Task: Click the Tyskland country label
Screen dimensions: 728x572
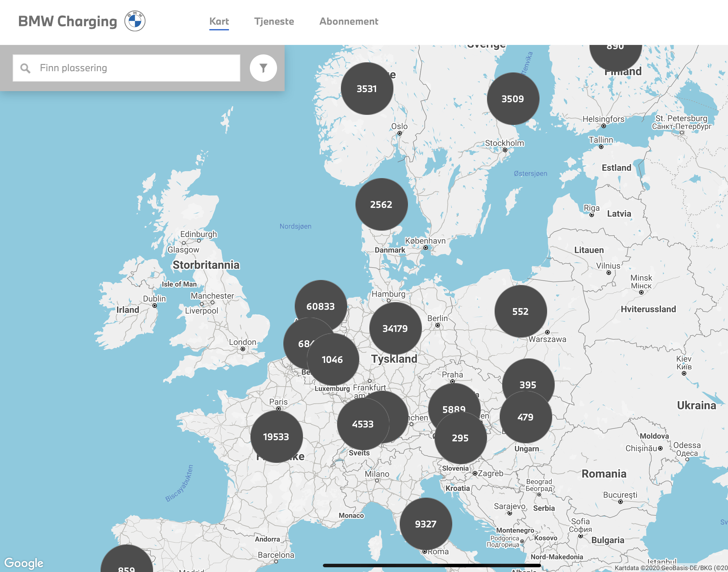Action: coord(394,359)
